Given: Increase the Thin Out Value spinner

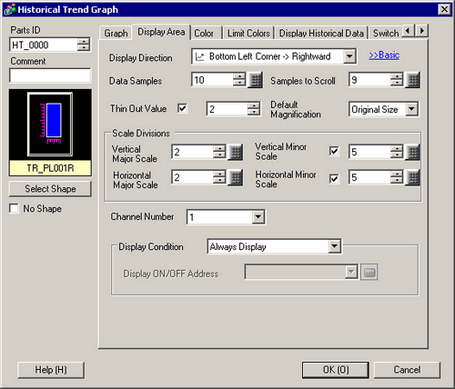Looking at the screenshot, I should (254, 106).
